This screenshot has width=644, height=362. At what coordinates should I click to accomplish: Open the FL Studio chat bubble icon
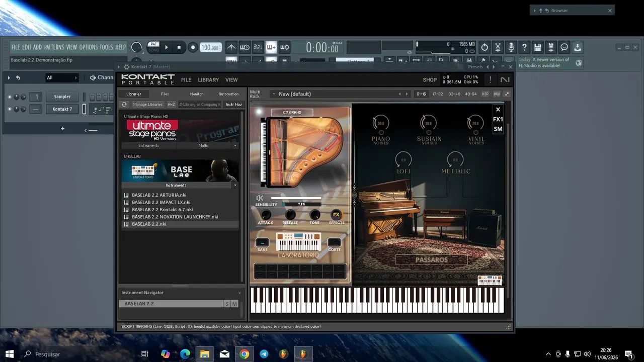tap(564, 47)
